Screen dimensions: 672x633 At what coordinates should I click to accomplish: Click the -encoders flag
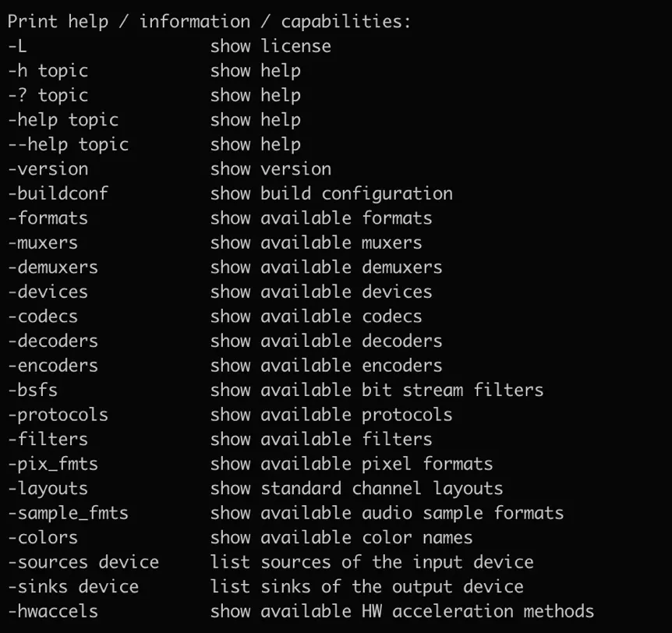pyautogui.click(x=53, y=365)
